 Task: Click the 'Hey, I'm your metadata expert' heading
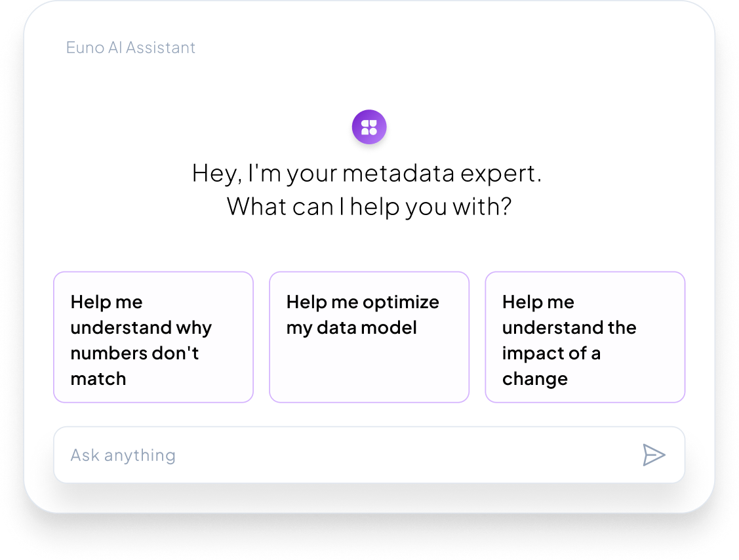tap(367, 174)
